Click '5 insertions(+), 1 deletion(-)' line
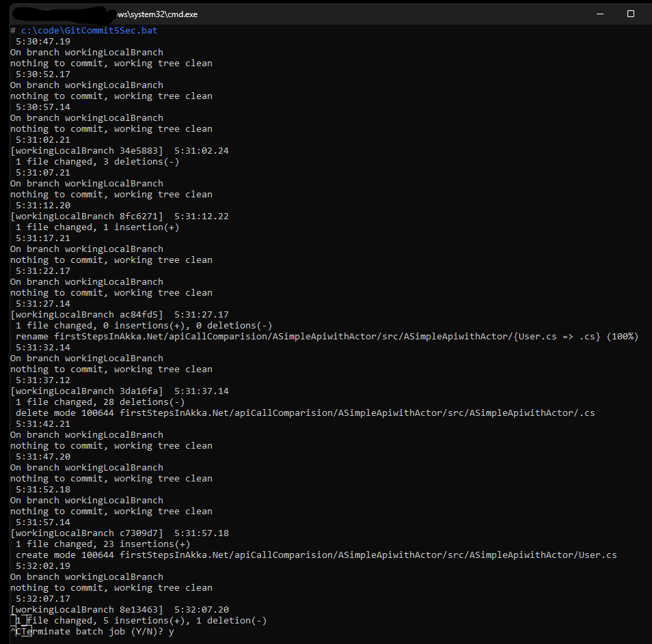This screenshot has width=652, height=644. (x=141, y=621)
